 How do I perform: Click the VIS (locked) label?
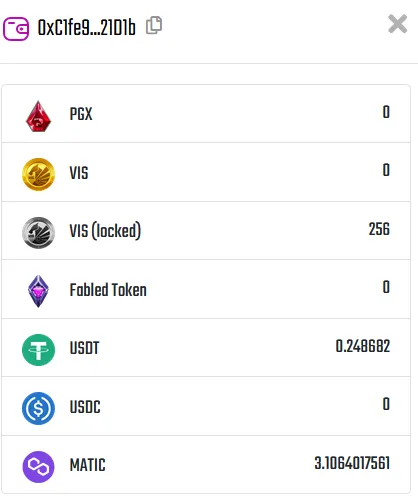tap(105, 231)
